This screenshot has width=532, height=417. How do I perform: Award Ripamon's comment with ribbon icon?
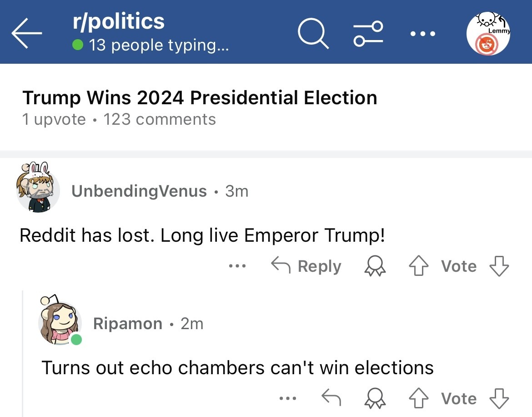[375, 398]
